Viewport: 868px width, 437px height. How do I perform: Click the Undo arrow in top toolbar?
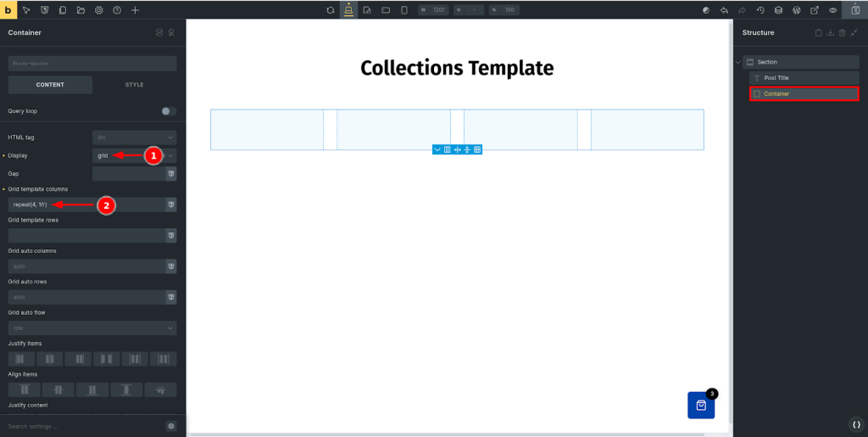click(x=724, y=10)
